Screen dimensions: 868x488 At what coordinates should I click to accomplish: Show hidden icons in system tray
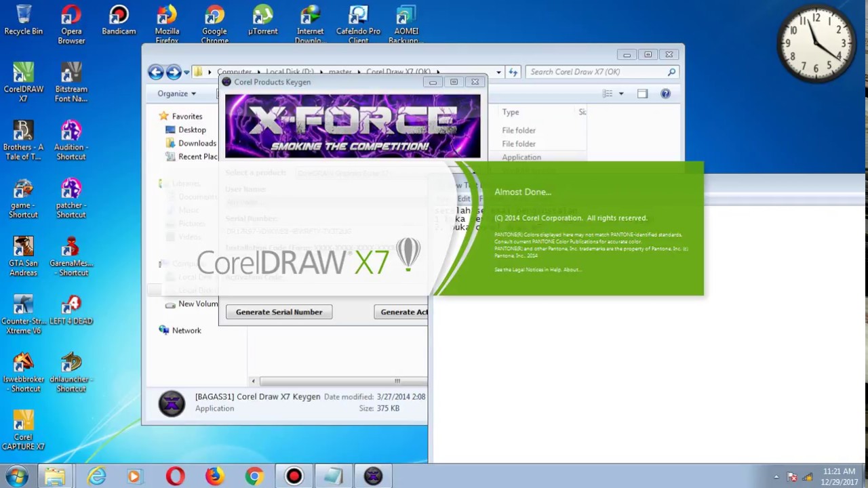click(x=776, y=476)
